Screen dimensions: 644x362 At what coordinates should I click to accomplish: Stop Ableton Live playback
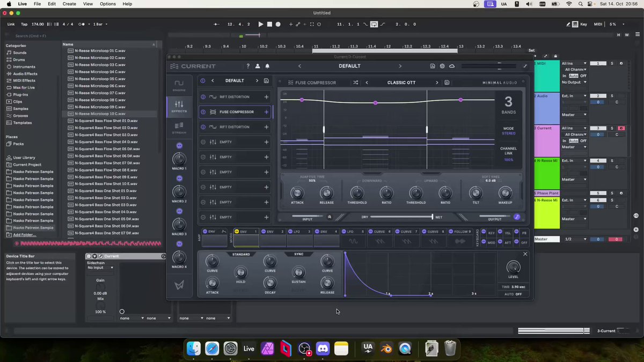coord(269,24)
